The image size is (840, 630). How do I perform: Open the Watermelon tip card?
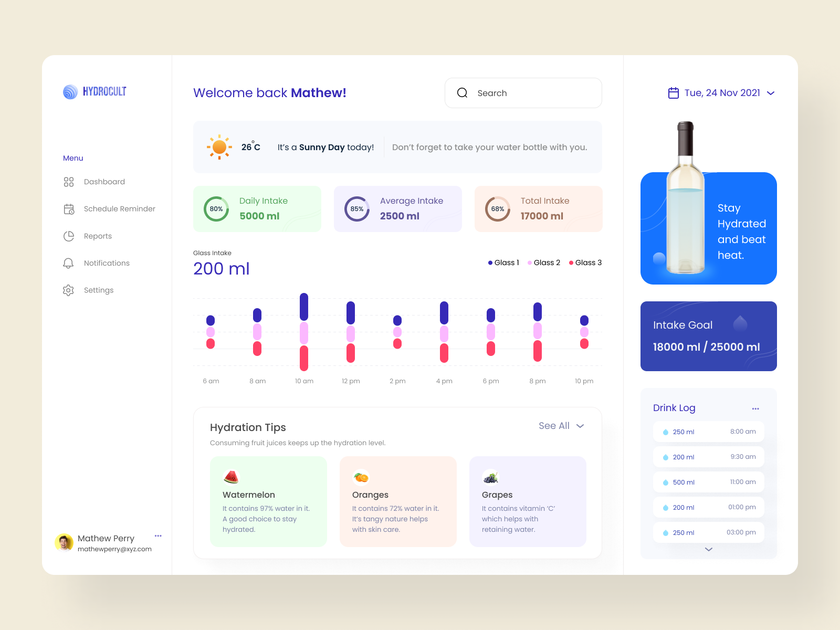click(x=269, y=501)
